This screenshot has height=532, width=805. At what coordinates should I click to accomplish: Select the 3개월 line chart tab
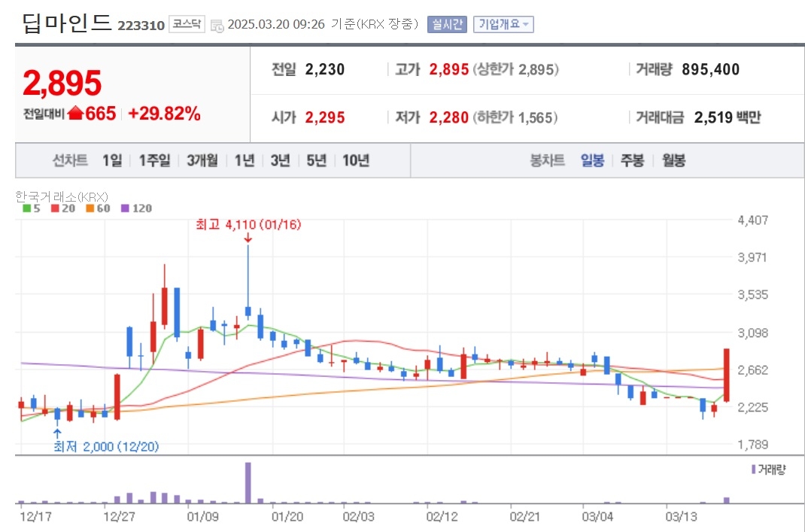[x=202, y=161]
